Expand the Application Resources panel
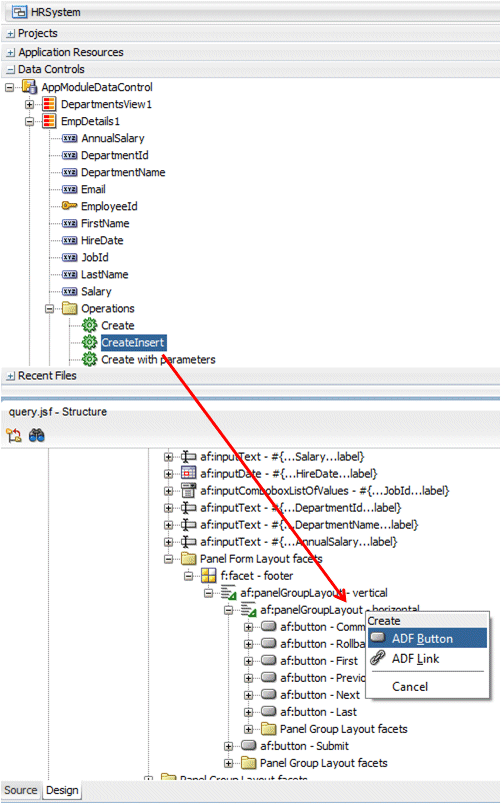This screenshot has height=804, width=501. point(11,53)
